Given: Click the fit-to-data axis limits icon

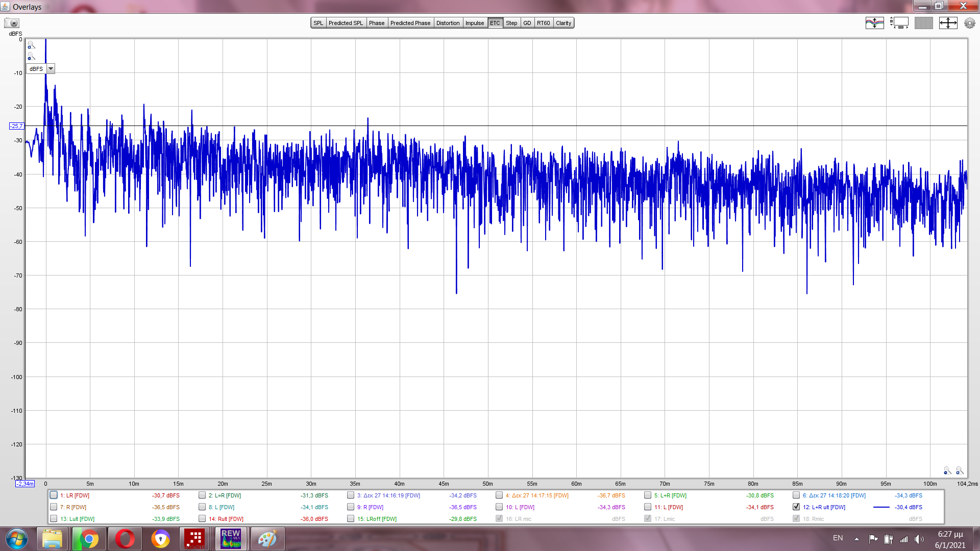Looking at the screenshot, I should click(x=948, y=23).
